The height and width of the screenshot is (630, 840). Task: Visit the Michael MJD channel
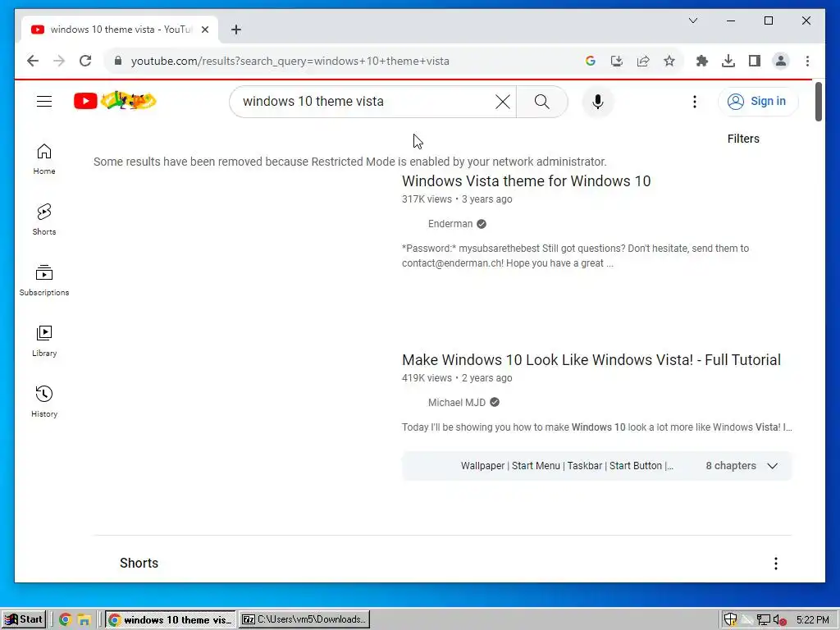point(456,402)
